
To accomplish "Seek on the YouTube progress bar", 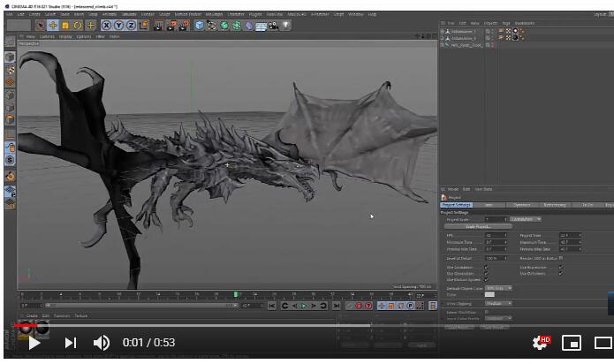I will 314,326.
